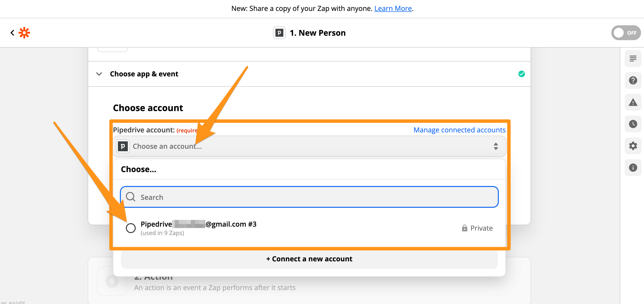
Task: Click the '(used in 9 Zaps)' text
Action: coord(162,233)
